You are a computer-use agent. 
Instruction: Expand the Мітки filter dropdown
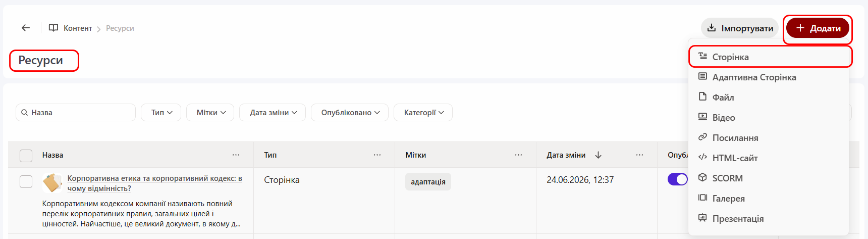pos(210,113)
